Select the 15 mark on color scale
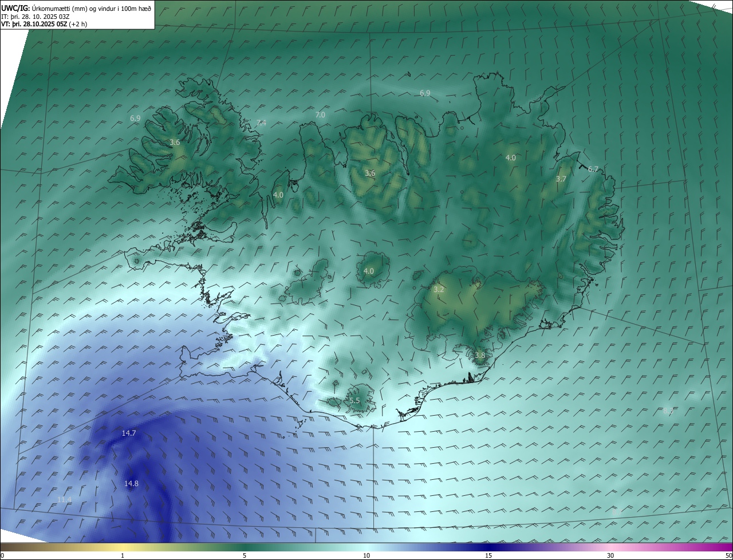Viewport: 733px width, 560px height. 488,555
